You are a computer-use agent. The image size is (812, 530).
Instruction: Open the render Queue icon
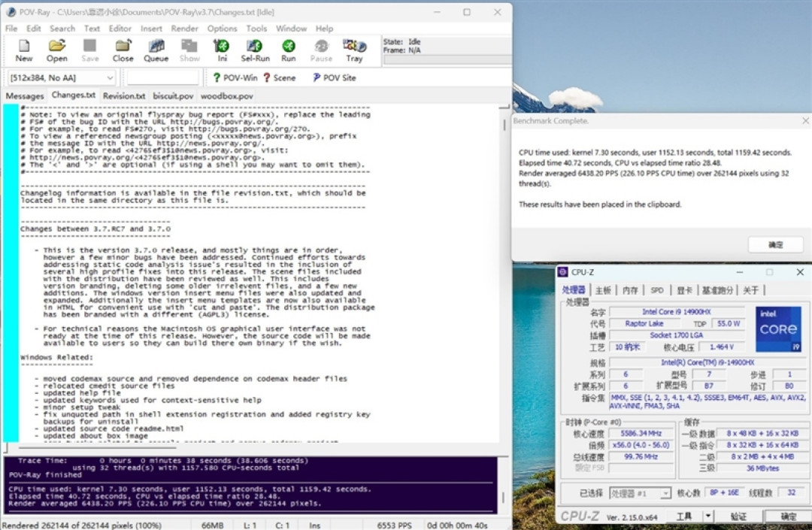156,50
